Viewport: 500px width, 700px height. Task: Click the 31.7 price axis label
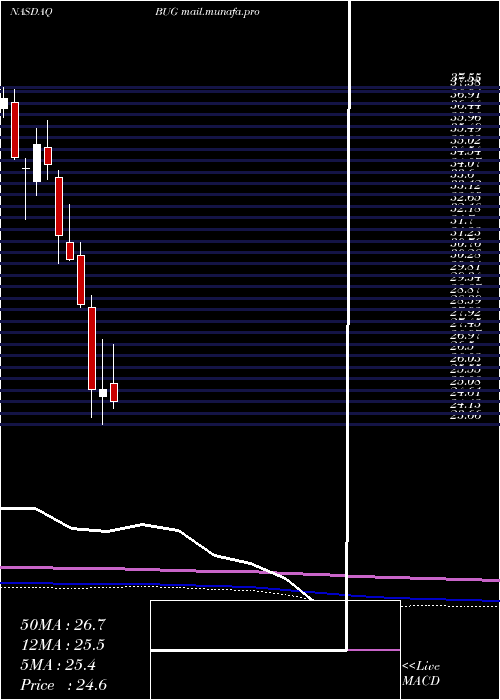(x=462, y=221)
